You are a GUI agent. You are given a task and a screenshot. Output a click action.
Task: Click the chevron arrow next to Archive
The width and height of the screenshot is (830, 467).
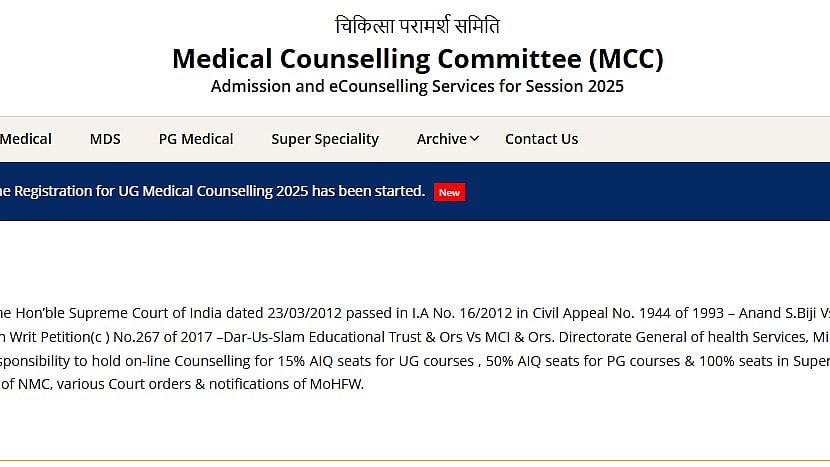tap(474, 139)
